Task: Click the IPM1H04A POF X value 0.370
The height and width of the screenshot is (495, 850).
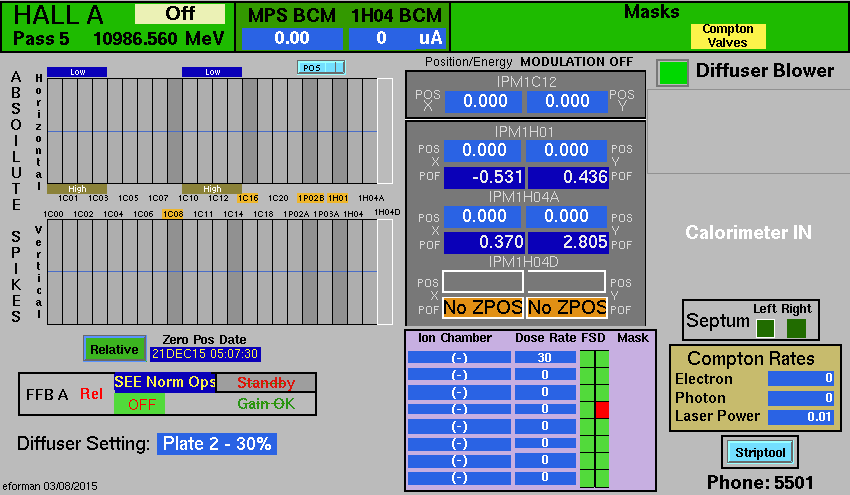Action: (x=484, y=242)
